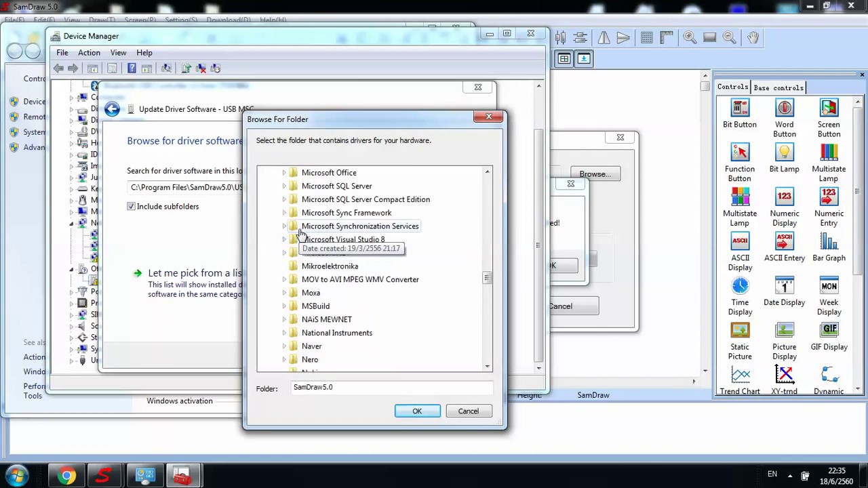Click the download icon in SamDraw toolbar
868x488 pixels.
(584, 59)
